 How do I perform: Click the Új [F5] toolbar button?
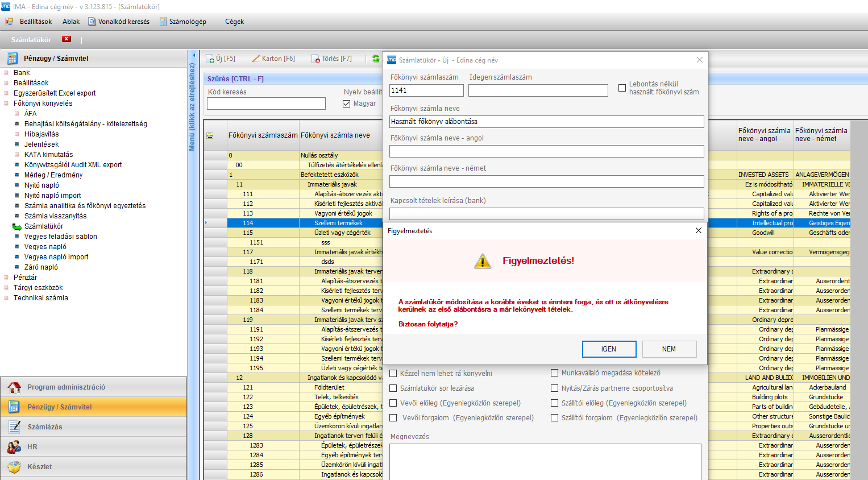[221, 59]
